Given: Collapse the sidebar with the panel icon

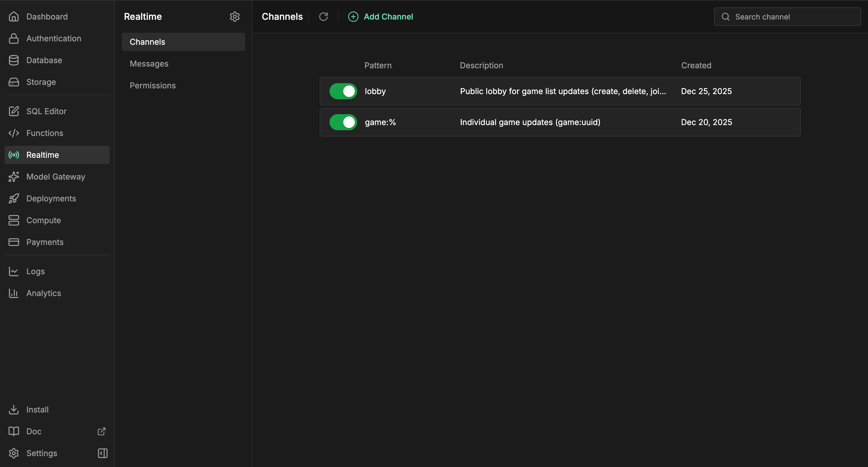Looking at the screenshot, I should [103, 453].
